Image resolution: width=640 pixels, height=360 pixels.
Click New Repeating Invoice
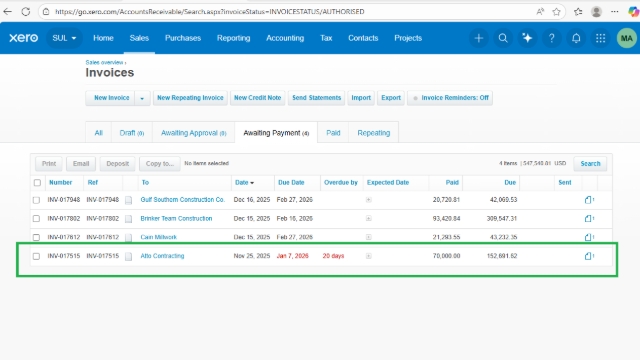pos(190,98)
